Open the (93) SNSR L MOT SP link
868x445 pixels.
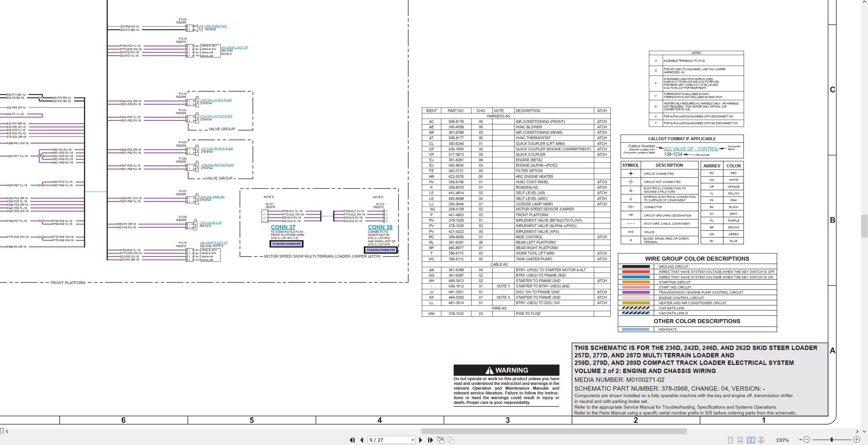235,48
